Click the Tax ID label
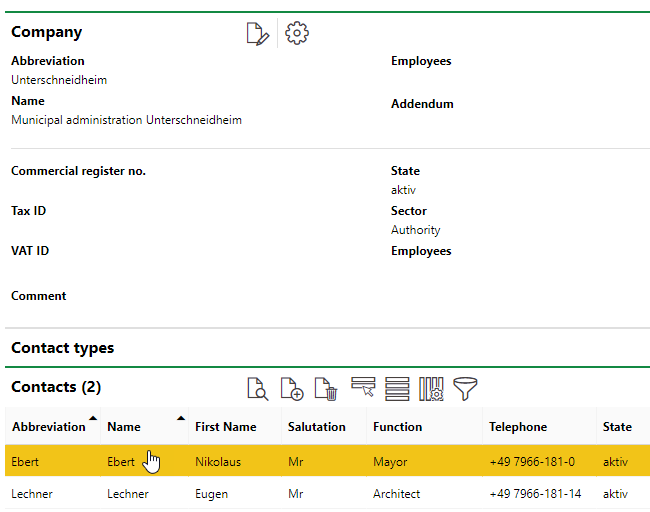The image size is (650, 512). pos(29,211)
